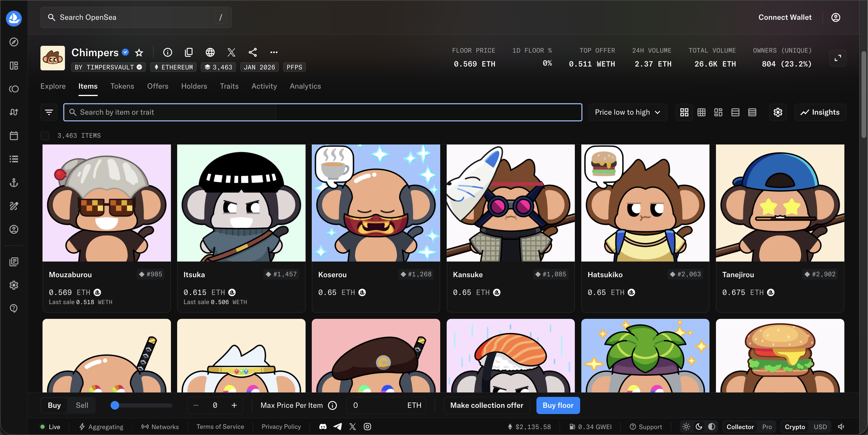This screenshot has width=868, height=435.
Task: Open the Holders tab
Action: pyautogui.click(x=194, y=86)
